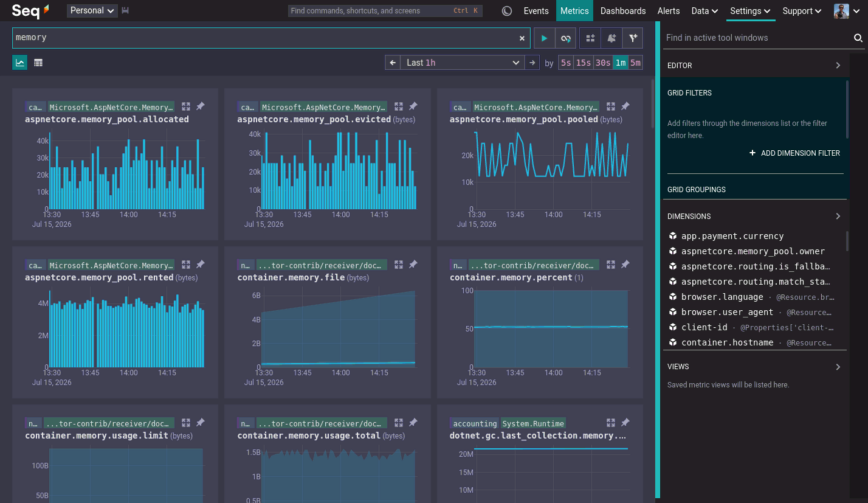Pin the aspnetcore.memory_pool.evicted chart
This screenshot has height=503, width=868.
413,106
